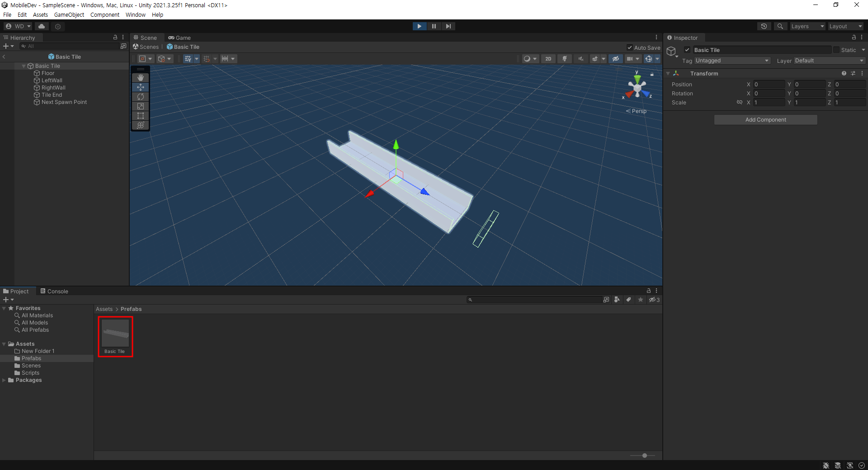Toggle constrained proportions scale link icon
868x470 pixels.
click(x=740, y=103)
